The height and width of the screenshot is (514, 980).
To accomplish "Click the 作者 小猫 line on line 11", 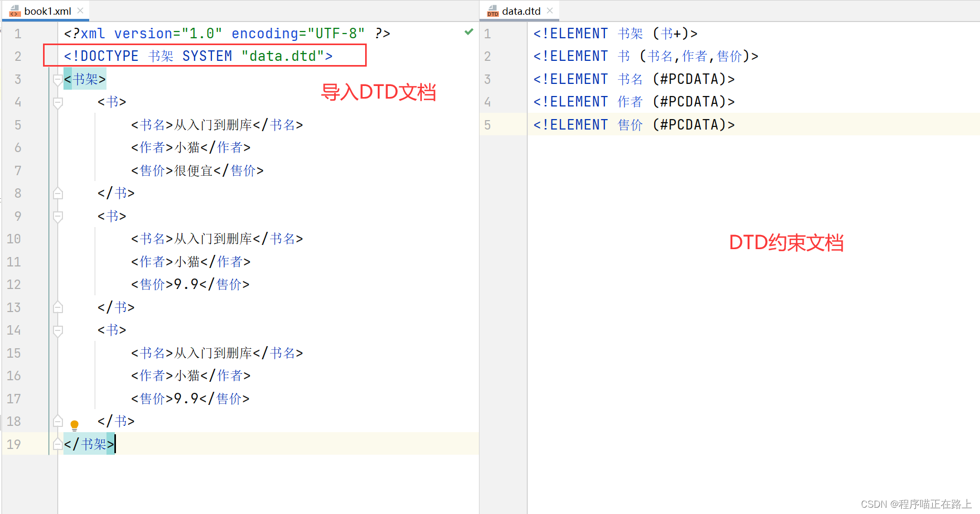I will pyautogui.click(x=190, y=262).
